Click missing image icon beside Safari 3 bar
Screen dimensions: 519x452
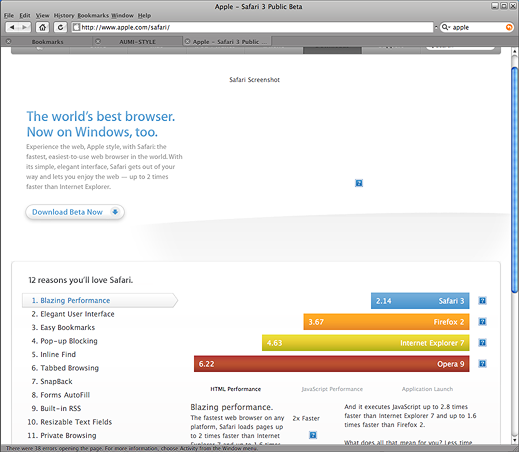coord(482,301)
